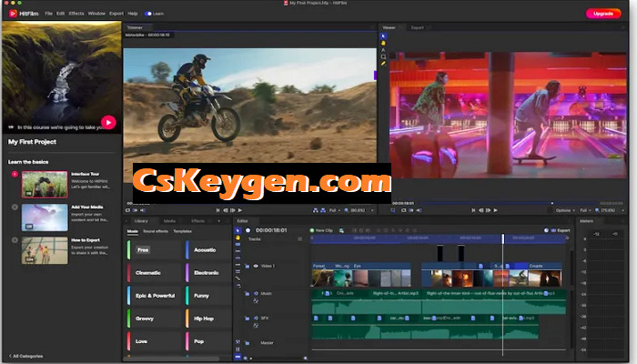Screen dimensions: 637x364
Task: Open the File menu
Action: point(49,14)
